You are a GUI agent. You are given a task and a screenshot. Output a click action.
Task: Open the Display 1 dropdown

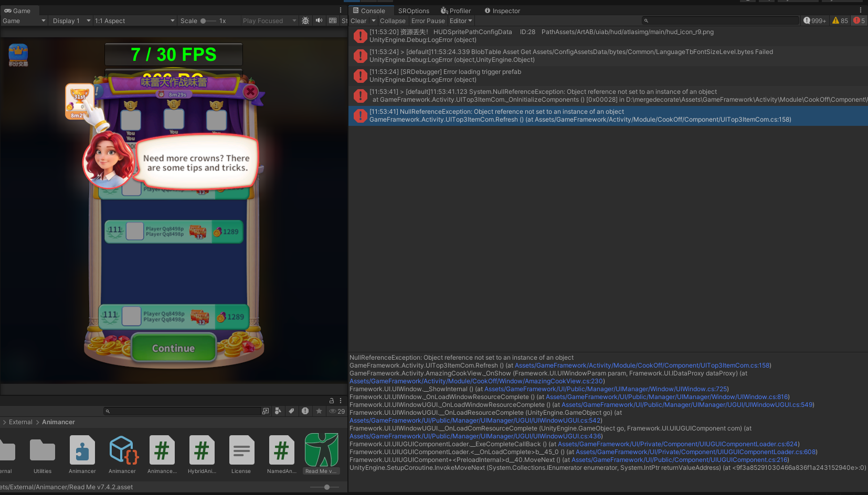71,21
